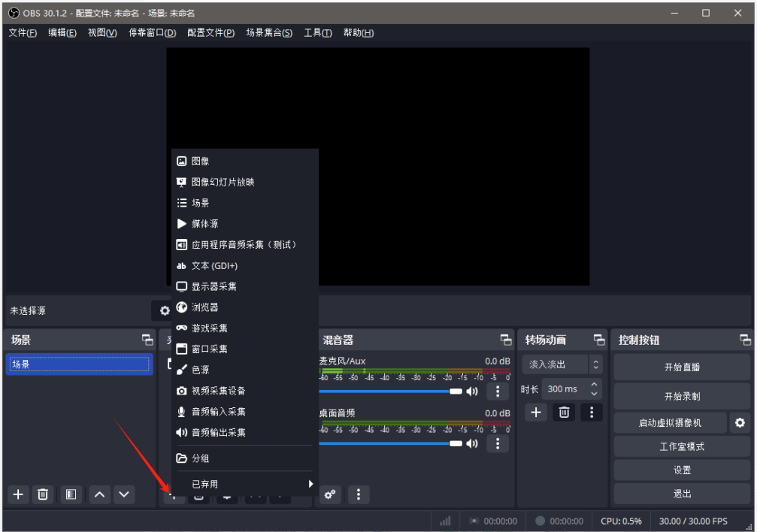Click the 开始录制 button
This screenshot has height=532, width=757.
[x=680, y=396]
